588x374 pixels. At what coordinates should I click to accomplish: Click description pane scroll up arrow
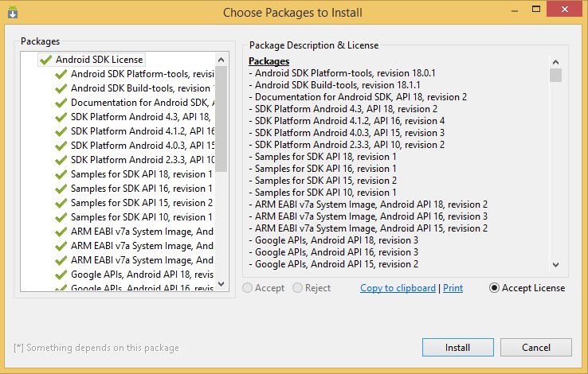(555, 62)
